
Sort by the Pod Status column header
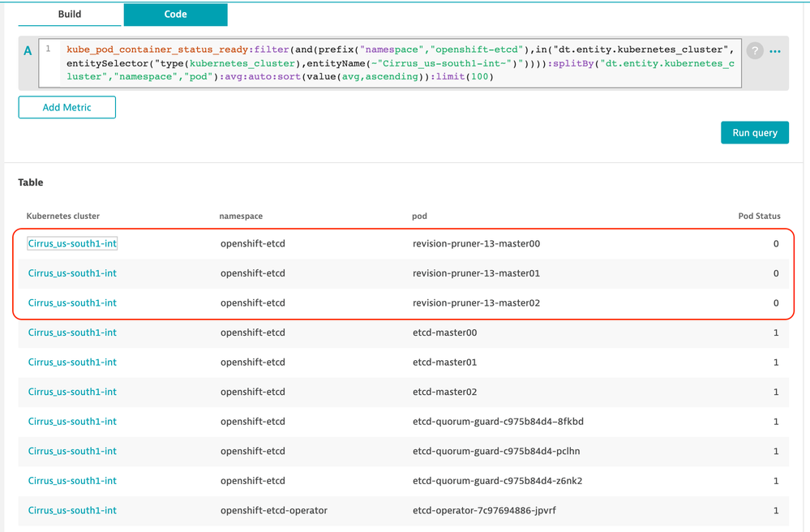[757, 217]
